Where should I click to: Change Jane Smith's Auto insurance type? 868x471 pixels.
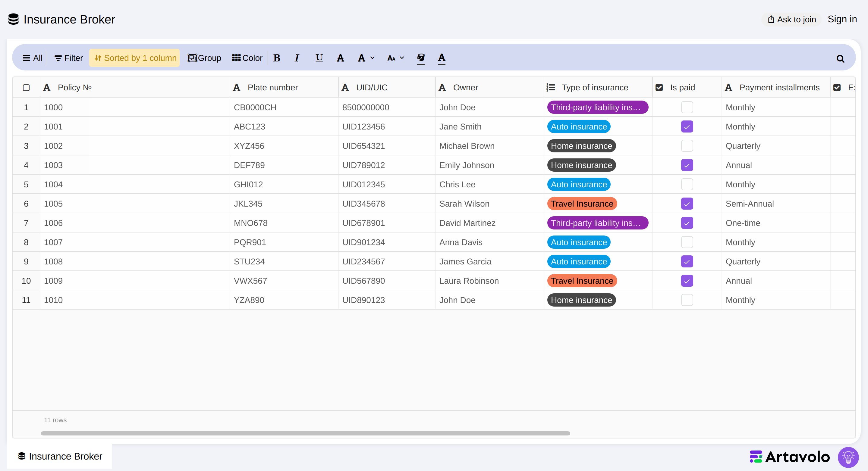[579, 126]
